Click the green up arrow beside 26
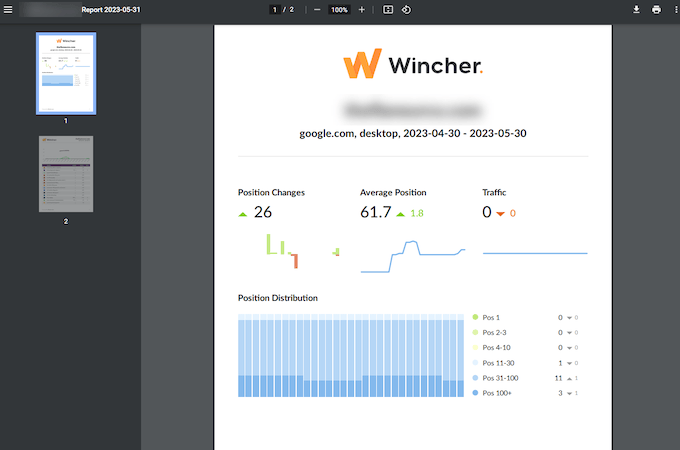The width and height of the screenshot is (680, 450). [243, 214]
